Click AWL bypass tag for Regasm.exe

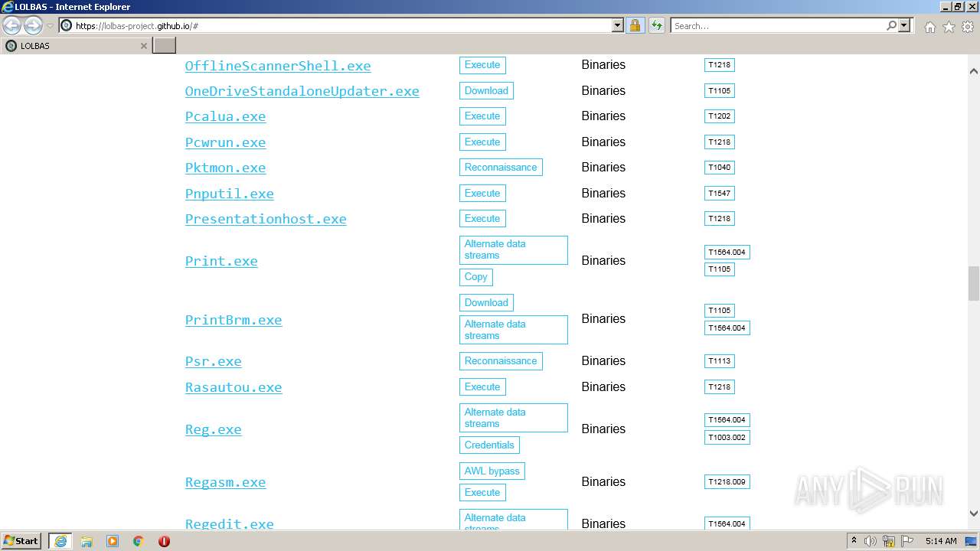492,471
